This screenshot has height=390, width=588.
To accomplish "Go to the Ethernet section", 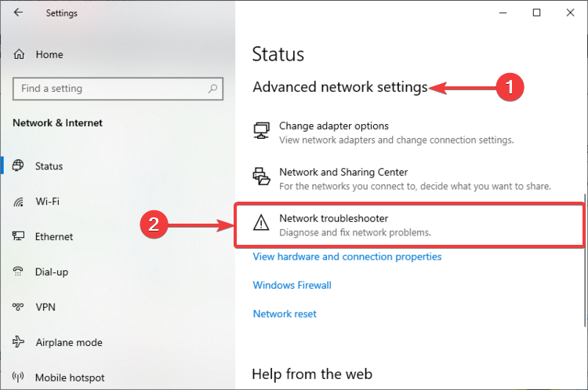I will click(x=54, y=237).
